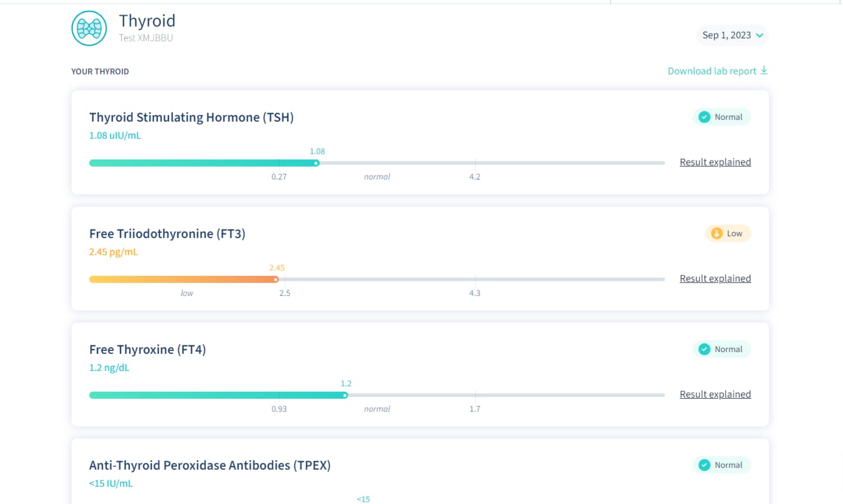Click the orange down-arrow icon in the Low badge
The width and height of the screenshot is (843, 504).
pos(716,233)
